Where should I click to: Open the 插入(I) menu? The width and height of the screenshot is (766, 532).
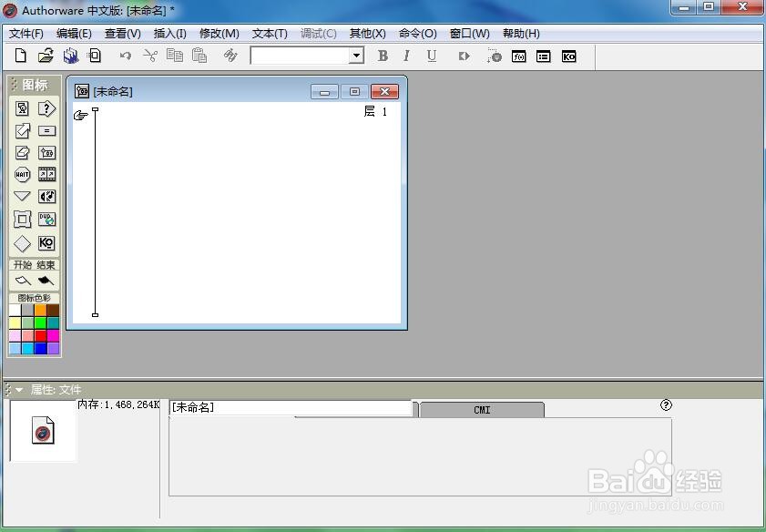click(170, 34)
